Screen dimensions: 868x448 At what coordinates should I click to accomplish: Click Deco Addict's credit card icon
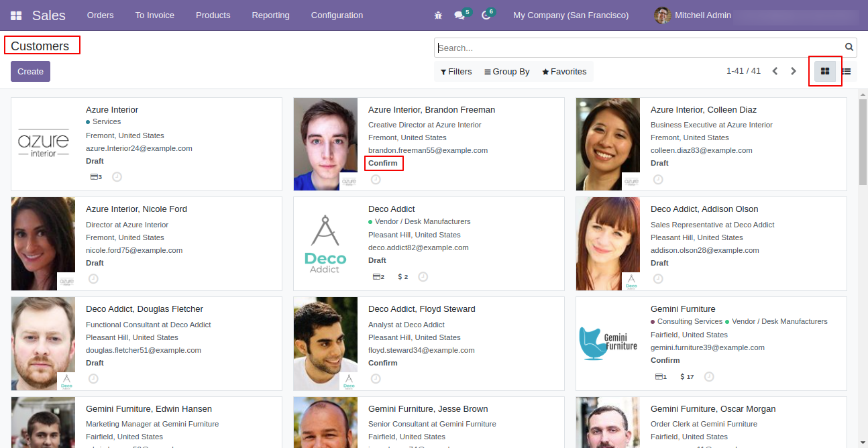click(376, 277)
